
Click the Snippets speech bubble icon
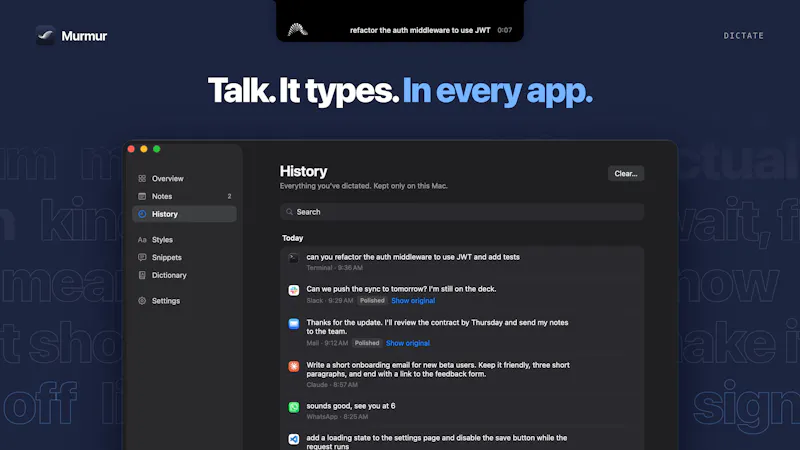142,258
